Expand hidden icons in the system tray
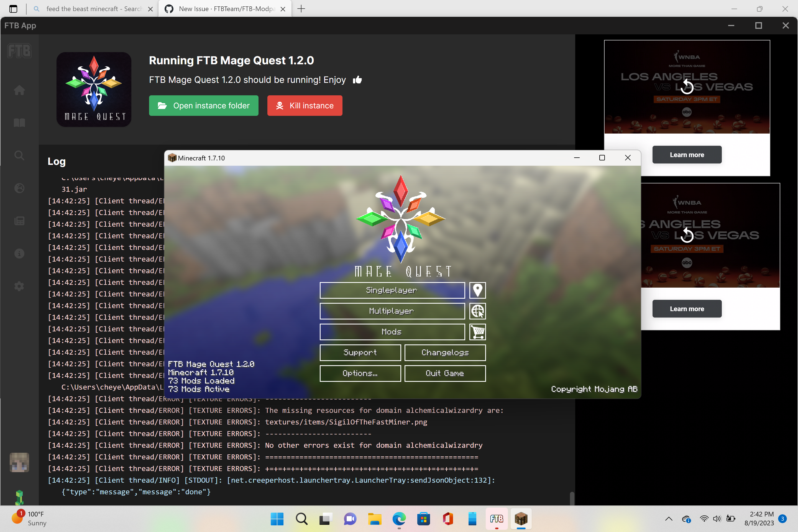Viewport: 798px width, 532px height. pyautogui.click(x=668, y=519)
